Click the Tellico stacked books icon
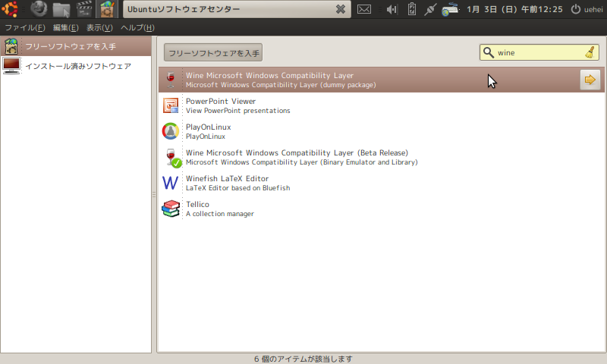607x364 pixels. [x=171, y=209]
